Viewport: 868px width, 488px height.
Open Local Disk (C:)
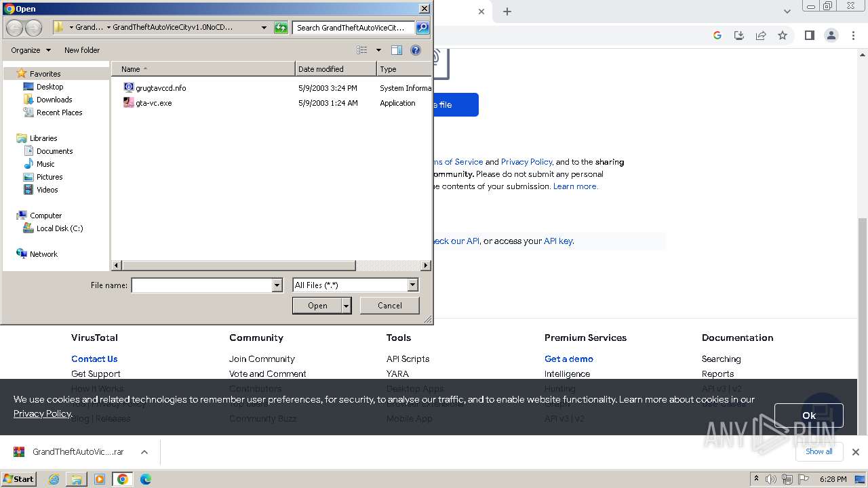[x=60, y=228]
